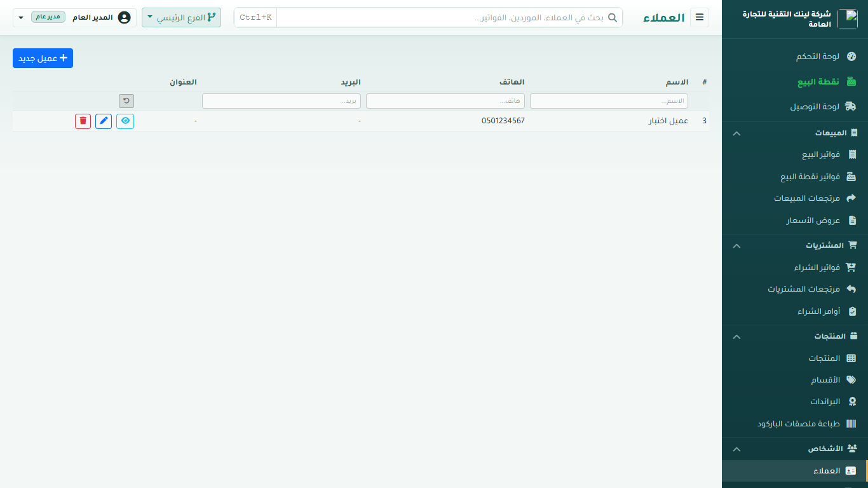Image resolution: width=868 pixels, height=488 pixels.
Task: Open البراندات brands page
Action: pos(794,402)
